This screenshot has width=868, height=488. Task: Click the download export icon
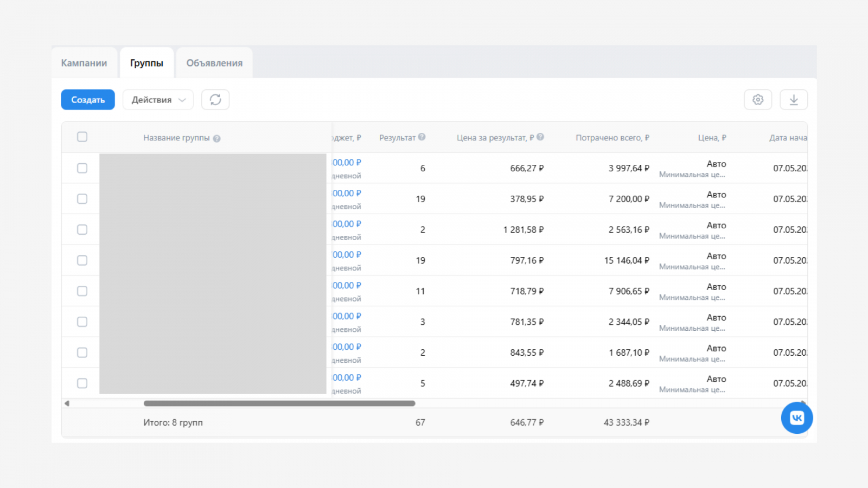click(x=794, y=100)
